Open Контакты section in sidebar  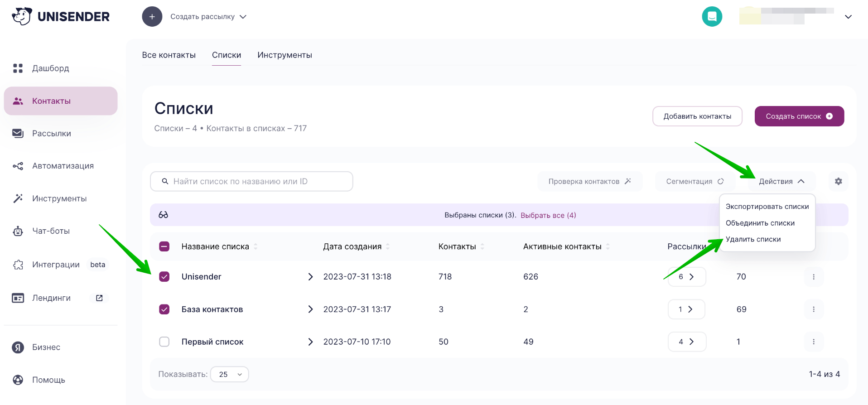[61, 101]
